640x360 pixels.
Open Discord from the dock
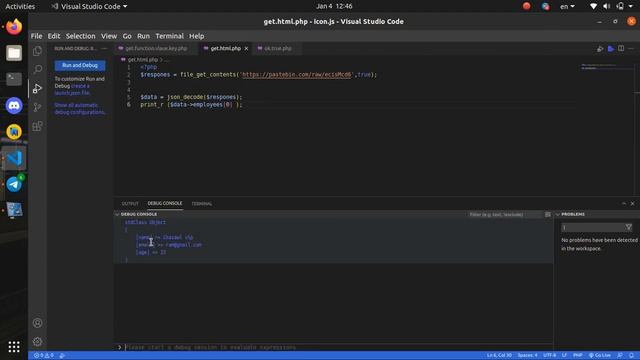14,106
